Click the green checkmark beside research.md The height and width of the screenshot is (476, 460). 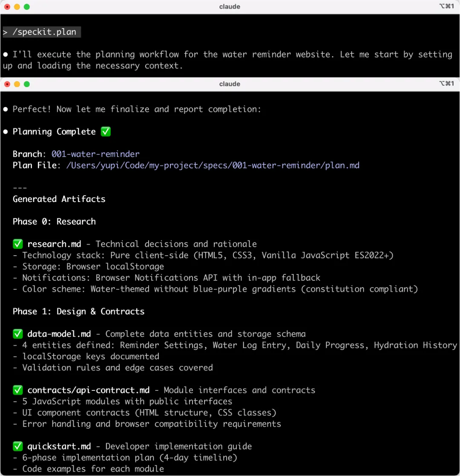17,244
